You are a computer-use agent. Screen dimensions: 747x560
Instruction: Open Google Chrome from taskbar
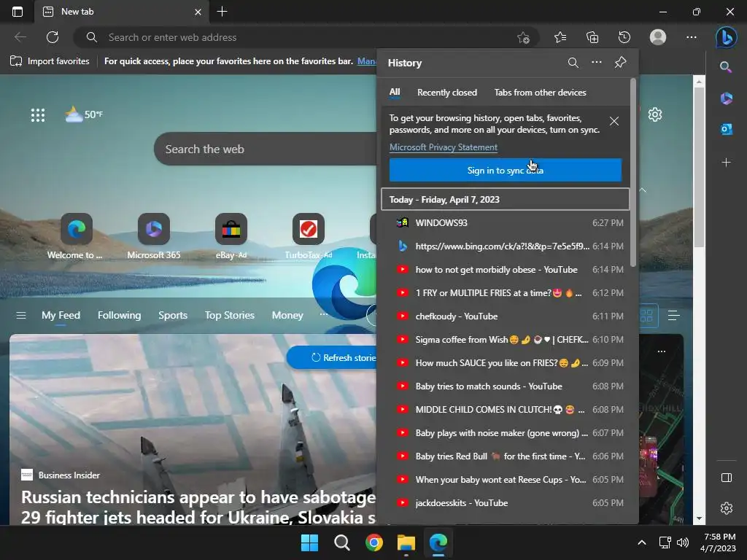(374, 542)
